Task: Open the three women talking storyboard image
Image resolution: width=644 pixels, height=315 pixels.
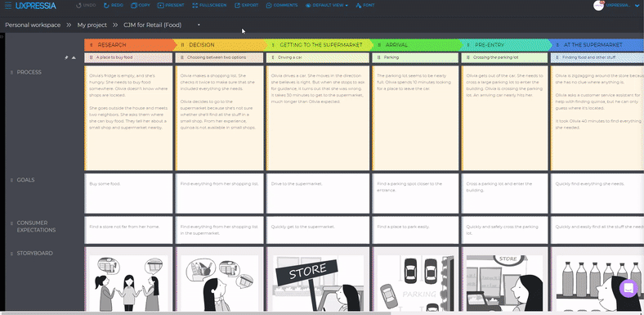Action: tap(128, 283)
